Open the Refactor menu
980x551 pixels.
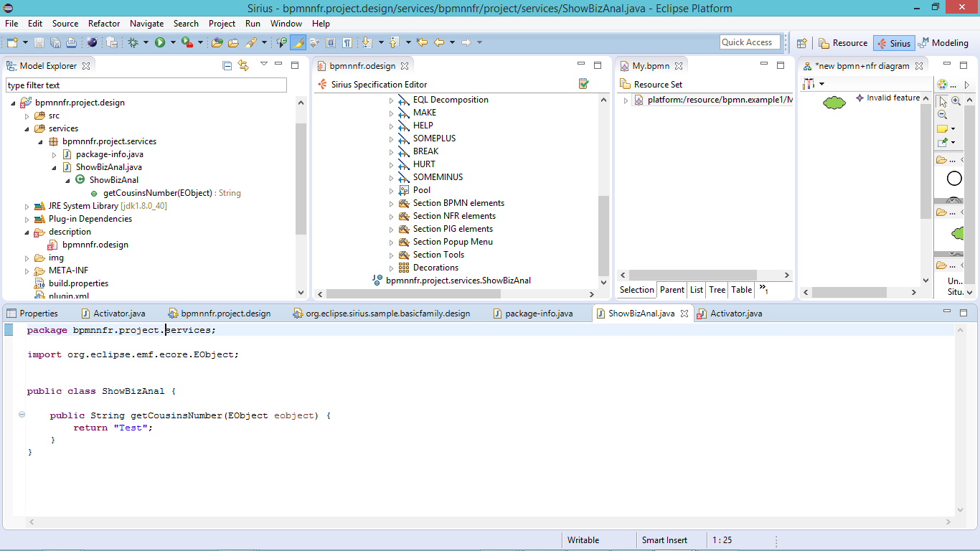[x=104, y=24]
